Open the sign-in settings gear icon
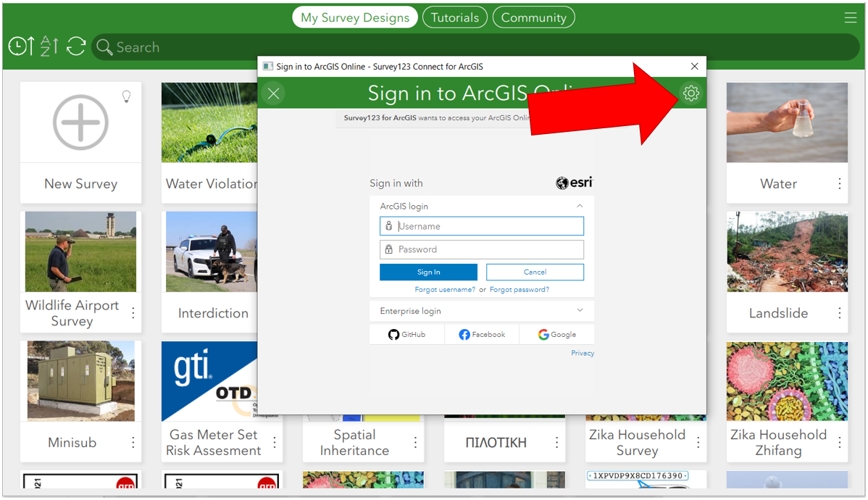This screenshot has width=868, height=500. [691, 93]
